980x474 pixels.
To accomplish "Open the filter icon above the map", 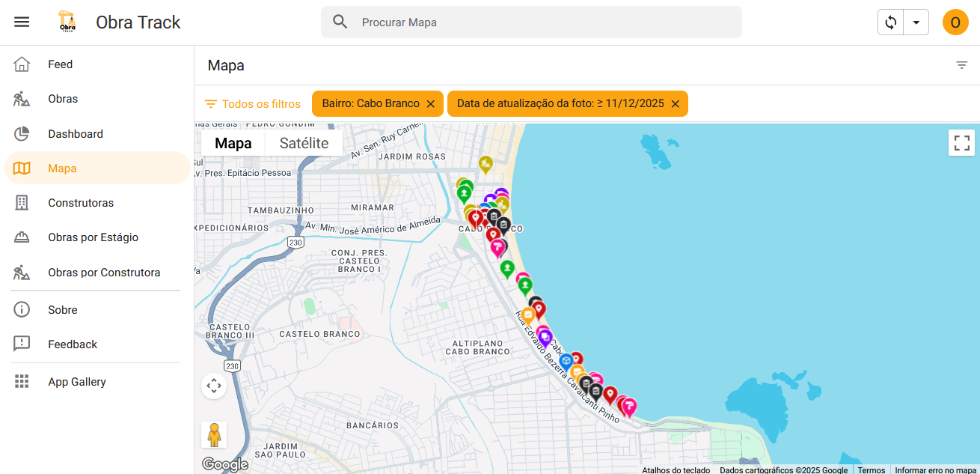I will pos(961,65).
